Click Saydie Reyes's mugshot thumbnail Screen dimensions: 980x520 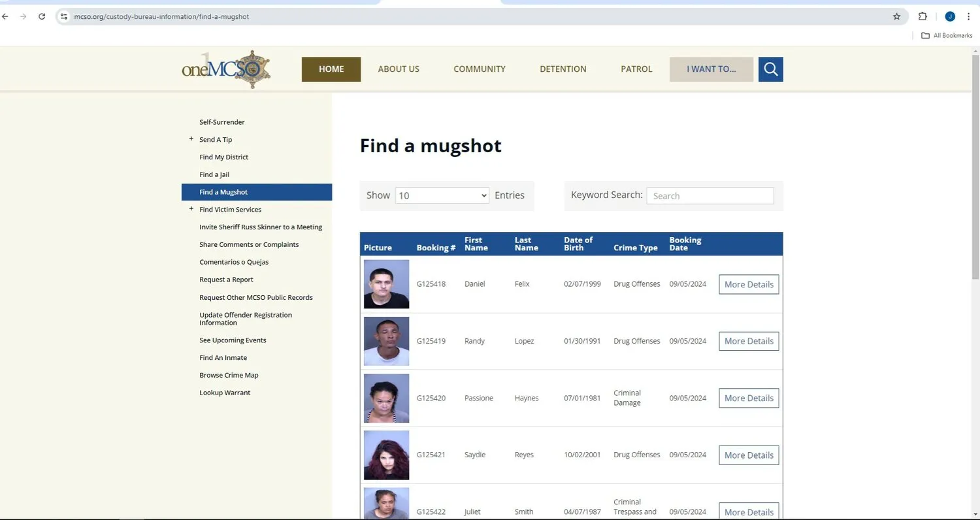coord(386,455)
